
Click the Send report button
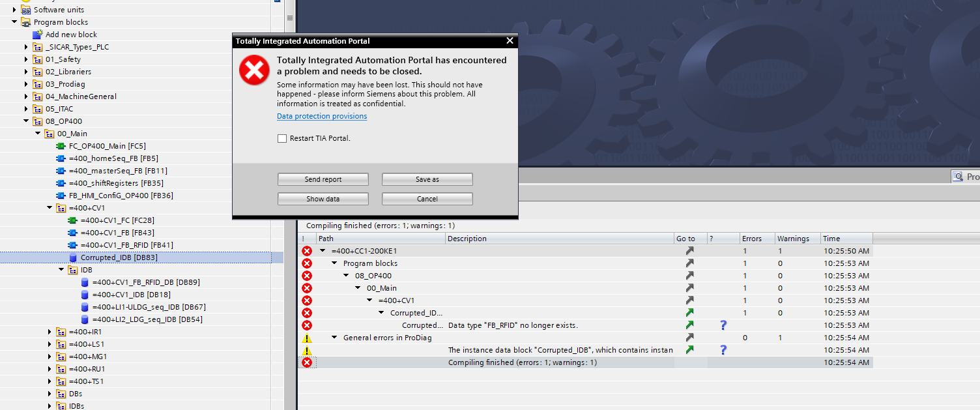click(323, 179)
